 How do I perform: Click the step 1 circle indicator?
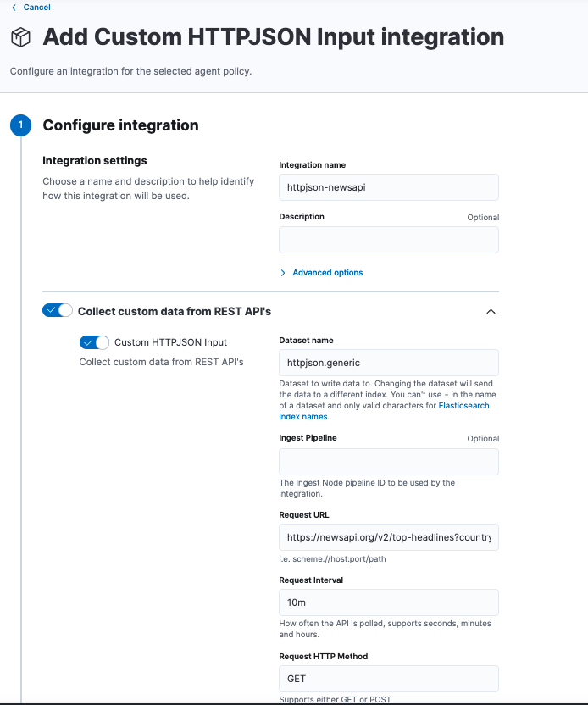click(20, 125)
